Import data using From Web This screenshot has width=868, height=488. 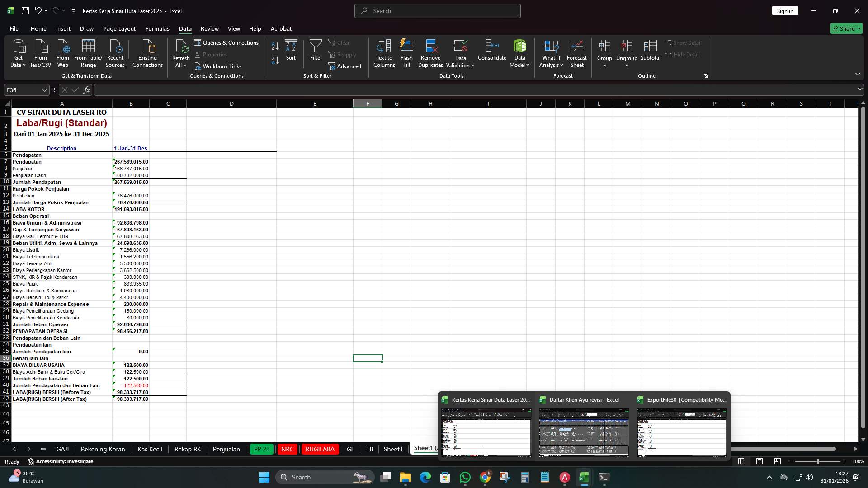click(x=62, y=53)
